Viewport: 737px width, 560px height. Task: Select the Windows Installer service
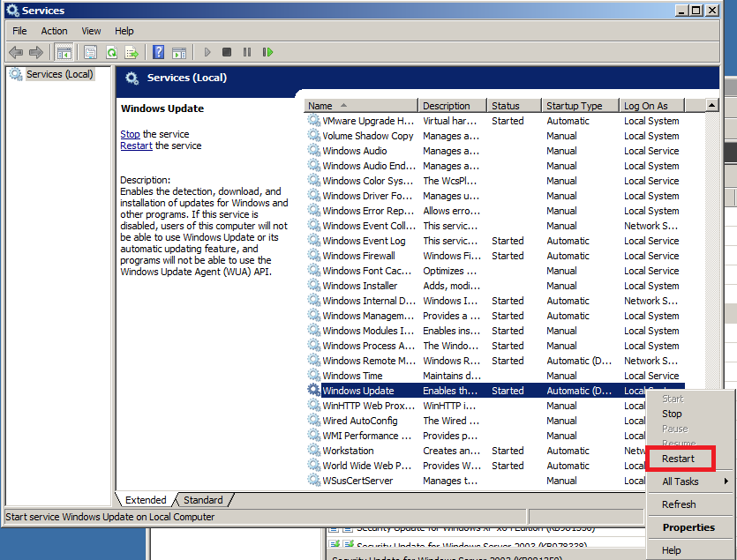tap(493, 286)
